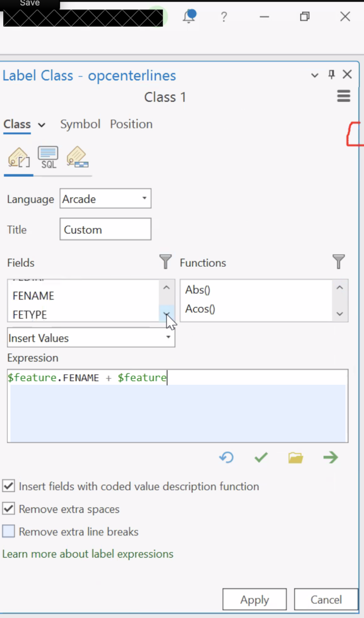Open the Language dropdown set to Arcade

tap(105, 199)
